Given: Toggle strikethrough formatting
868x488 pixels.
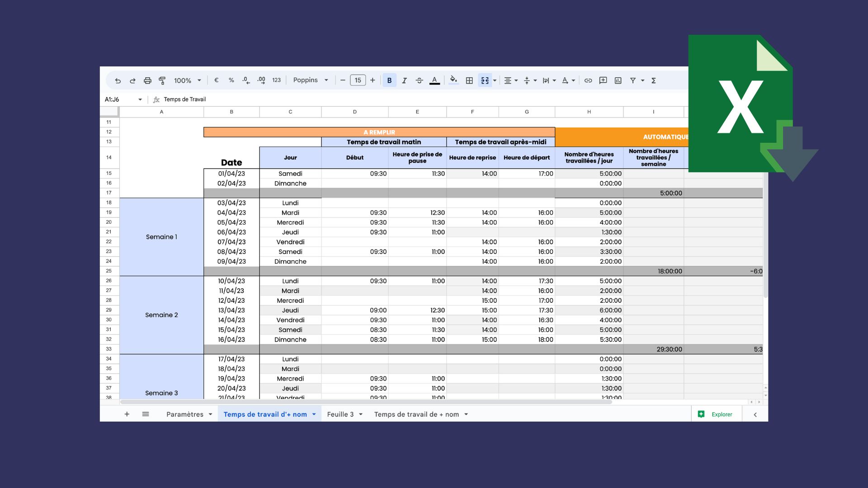Looking at the screenshot, I should [x=420, y=80].
